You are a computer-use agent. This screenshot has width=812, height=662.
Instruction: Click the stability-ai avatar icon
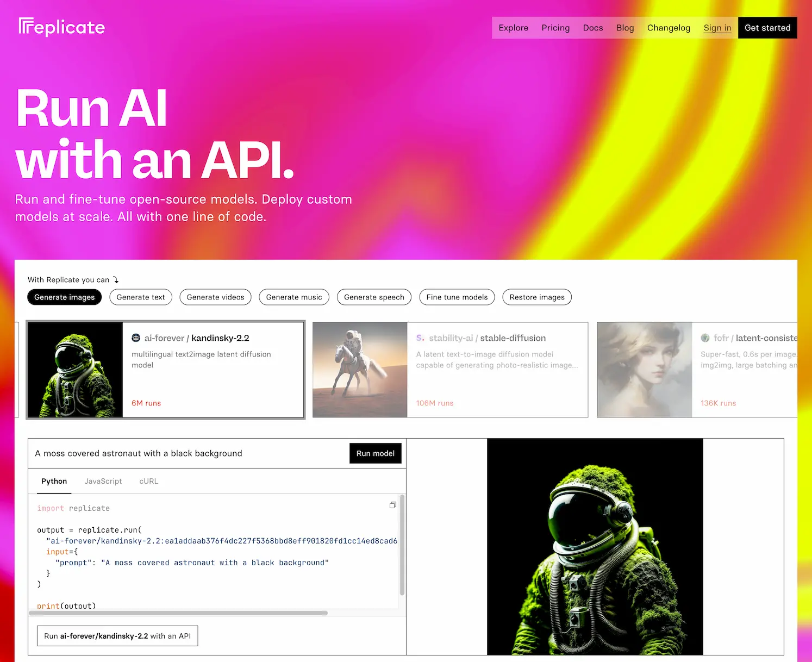pyautogui.click(x=420, y=338)
